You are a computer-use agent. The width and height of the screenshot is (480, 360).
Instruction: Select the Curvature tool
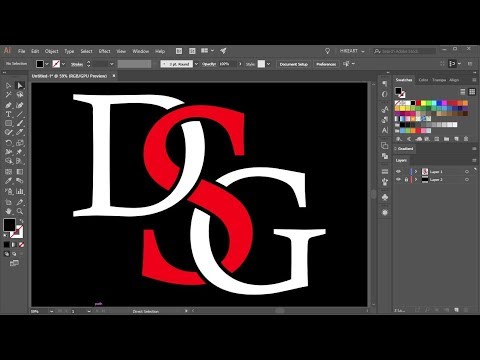(x=20, y=105)
